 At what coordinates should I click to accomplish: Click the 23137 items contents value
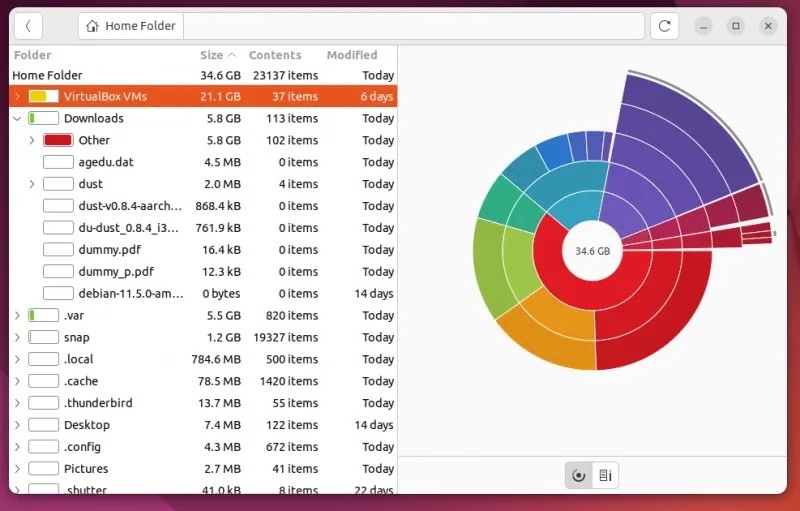click(286, 75)
